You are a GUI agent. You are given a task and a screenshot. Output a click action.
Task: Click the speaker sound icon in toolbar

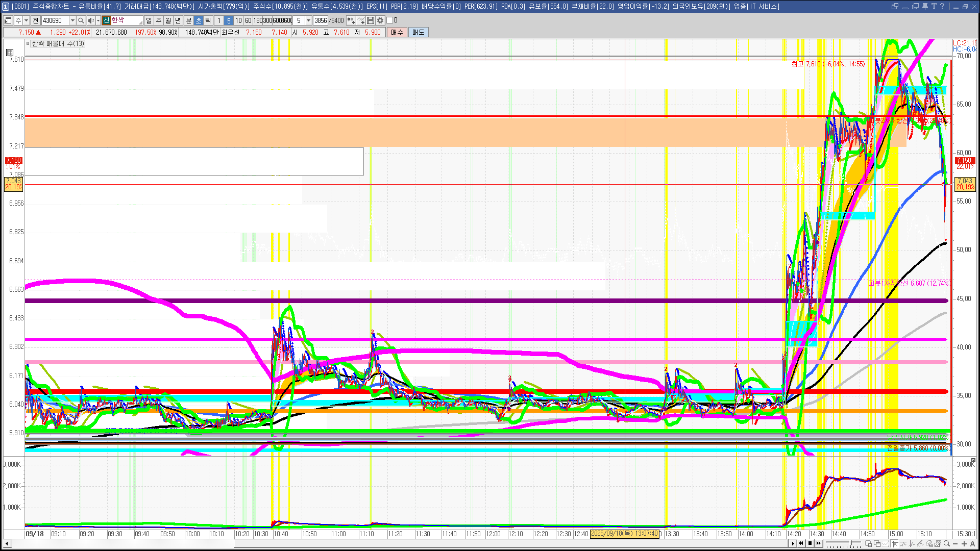pyautogui.click(x=90, y=20)
